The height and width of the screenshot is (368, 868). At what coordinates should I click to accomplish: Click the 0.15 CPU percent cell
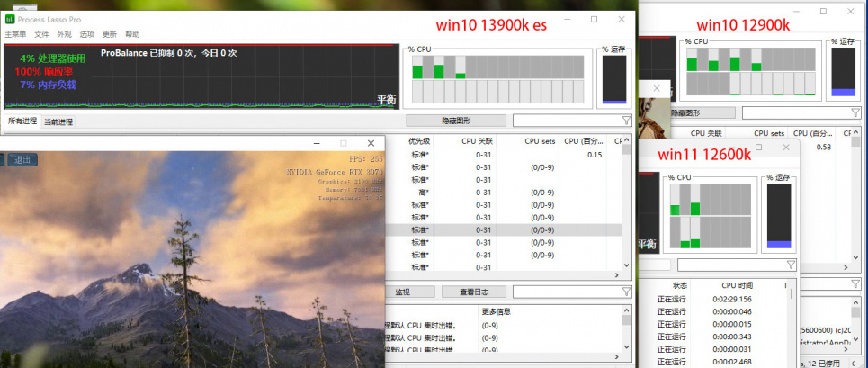coord(595,155)
